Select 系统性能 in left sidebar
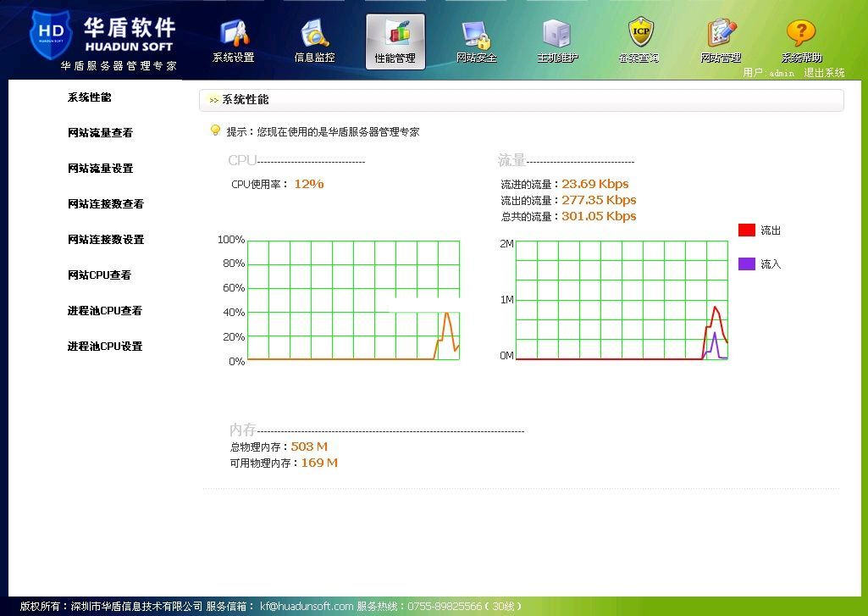The width and height of the screenshot is (868, 616). [x=89, y=97]
